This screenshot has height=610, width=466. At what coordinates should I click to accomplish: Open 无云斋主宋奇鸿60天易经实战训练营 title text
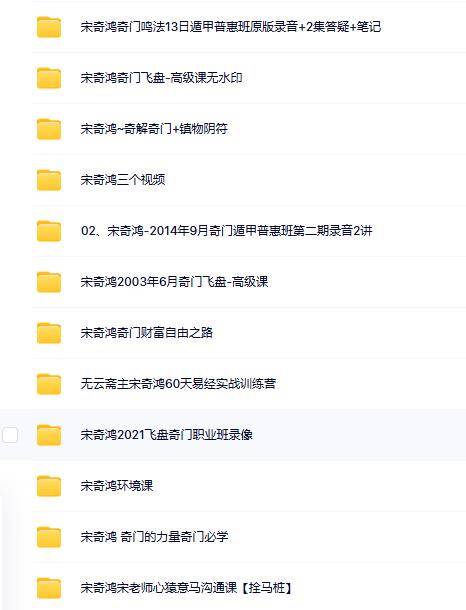coord(178,384)
